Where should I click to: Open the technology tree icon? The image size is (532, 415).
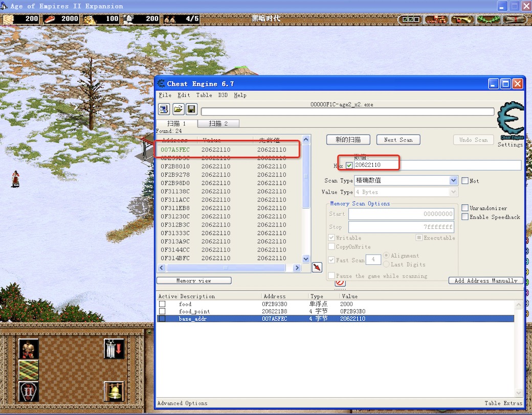tap(436, 19)
